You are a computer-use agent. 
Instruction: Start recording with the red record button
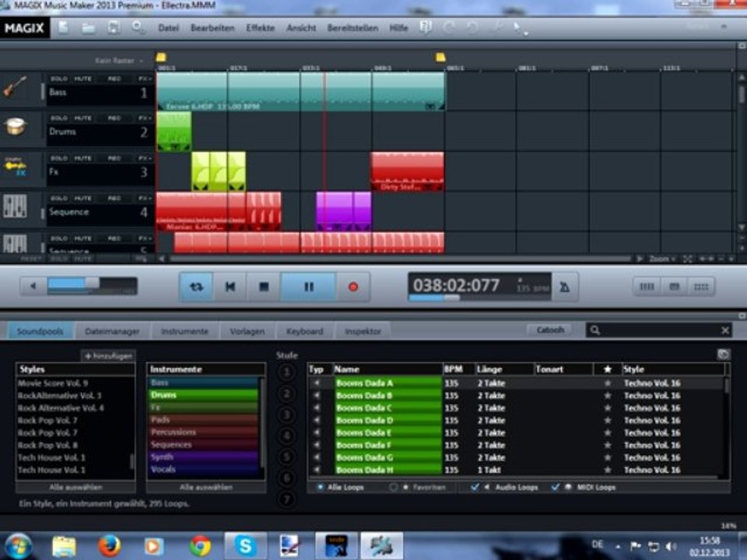click(x=353, y=287)
